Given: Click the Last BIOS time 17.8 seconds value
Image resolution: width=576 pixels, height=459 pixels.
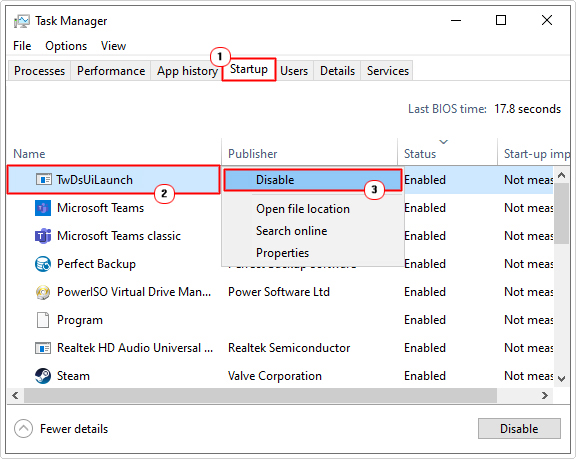Looking at the screenshot, I should (527, 109).
